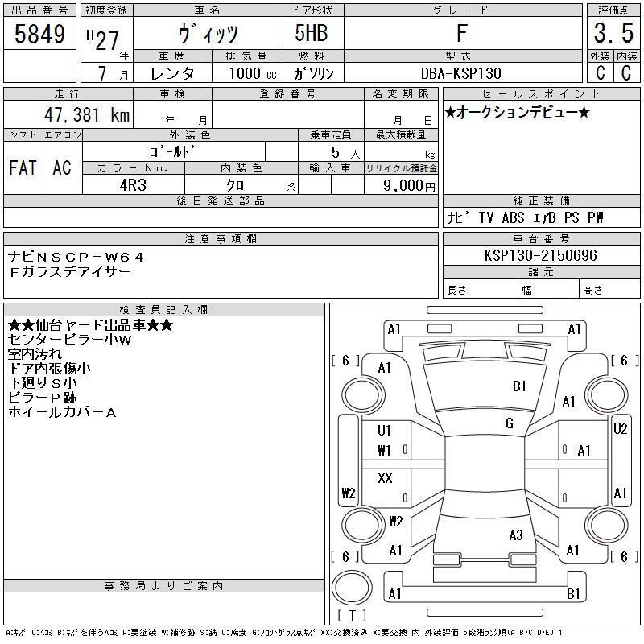The image size is (644, 644).
Task: Click the interior color クロ
Action: [235, 185]
